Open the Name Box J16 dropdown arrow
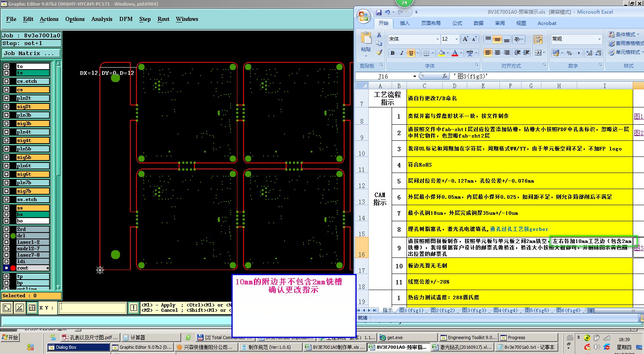 click(x=414, y=76)
